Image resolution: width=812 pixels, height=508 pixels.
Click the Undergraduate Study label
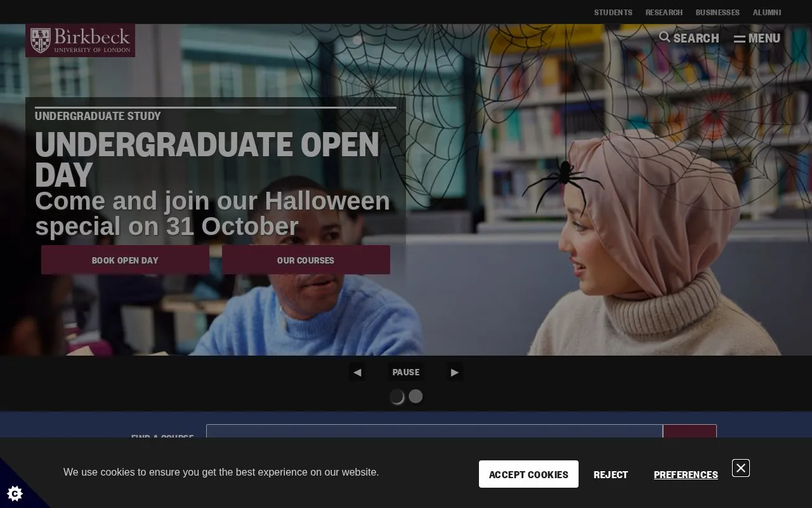pos(98,116)
